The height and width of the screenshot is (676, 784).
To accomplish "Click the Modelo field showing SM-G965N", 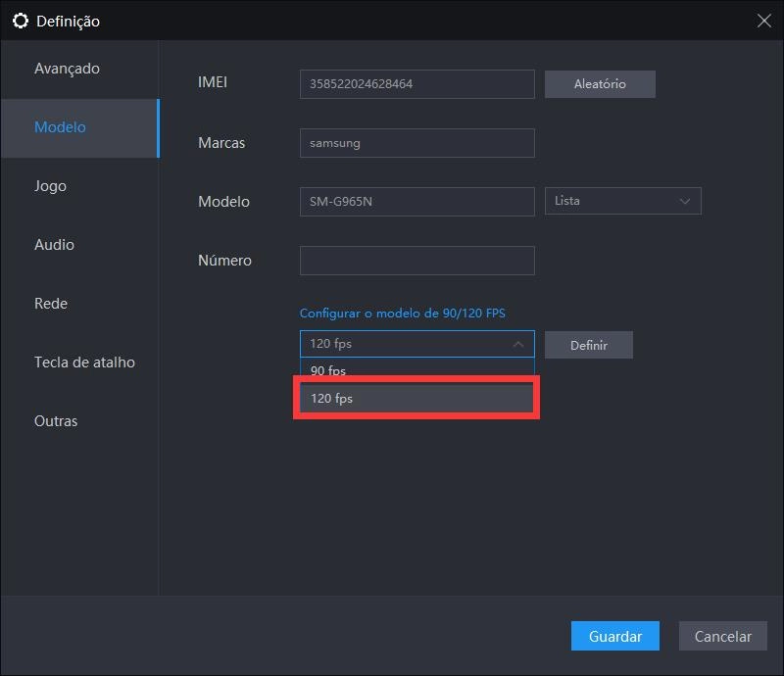I will 416,202.
